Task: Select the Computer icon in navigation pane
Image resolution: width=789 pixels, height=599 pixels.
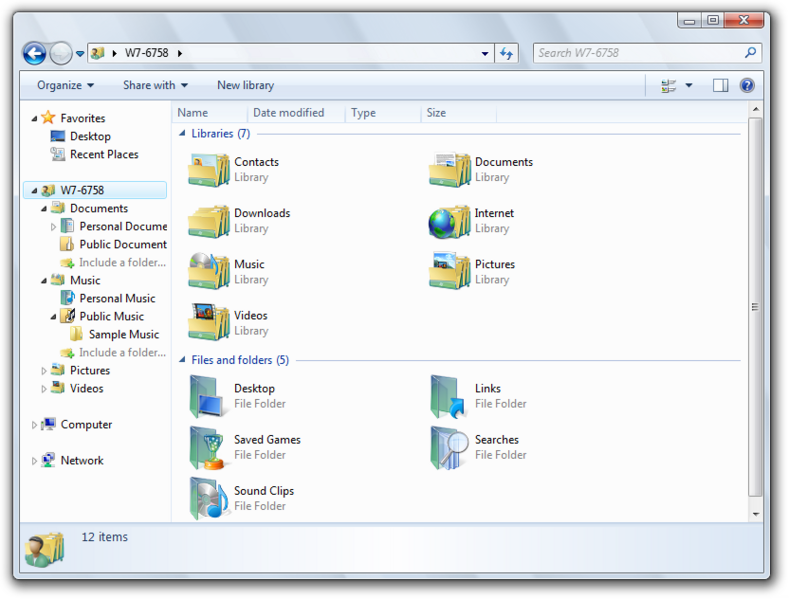Action: (48, 424)
